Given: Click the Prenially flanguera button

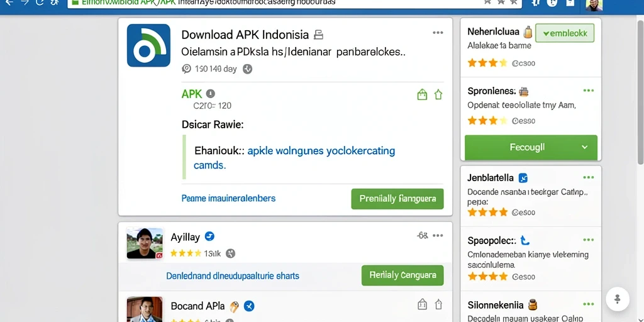Looking at the screenshot, I should [x=397, y=199].
